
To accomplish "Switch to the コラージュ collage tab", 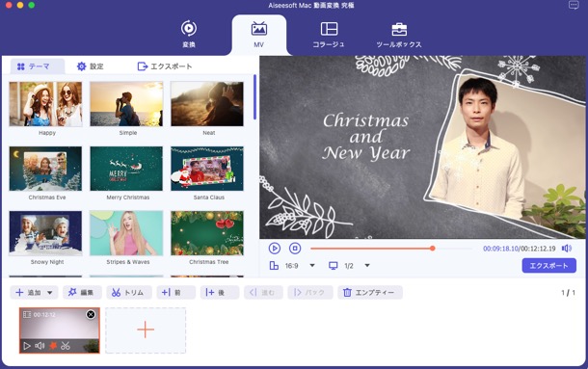I will [x=329, y=36].
